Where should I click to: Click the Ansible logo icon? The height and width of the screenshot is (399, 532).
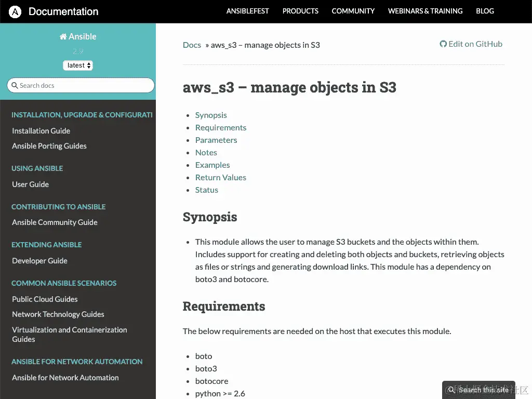pos(15,12)
